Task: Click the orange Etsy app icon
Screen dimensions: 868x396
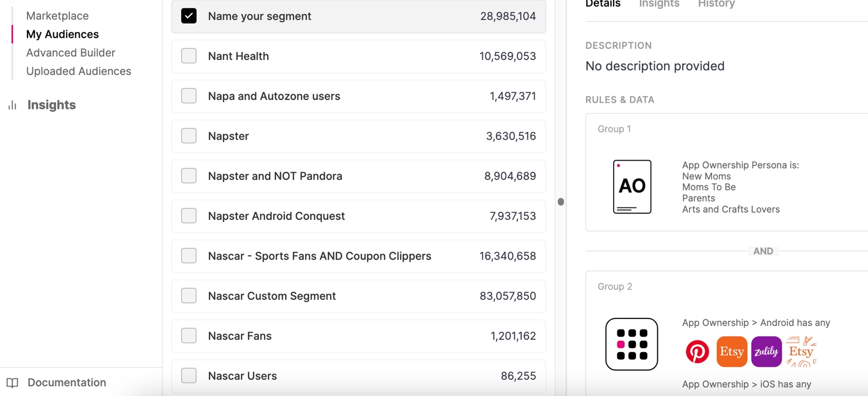Action: point(732,352)
